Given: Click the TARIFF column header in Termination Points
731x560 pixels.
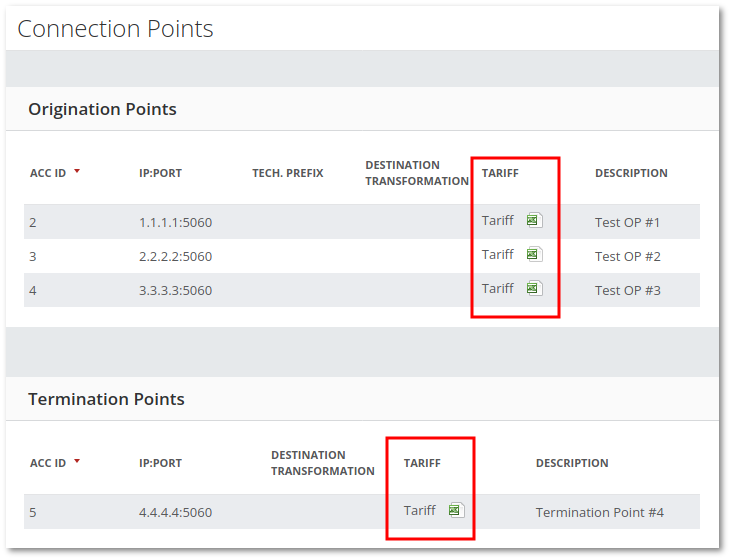Looking at the screenshot, I should (x=422, y=463).
